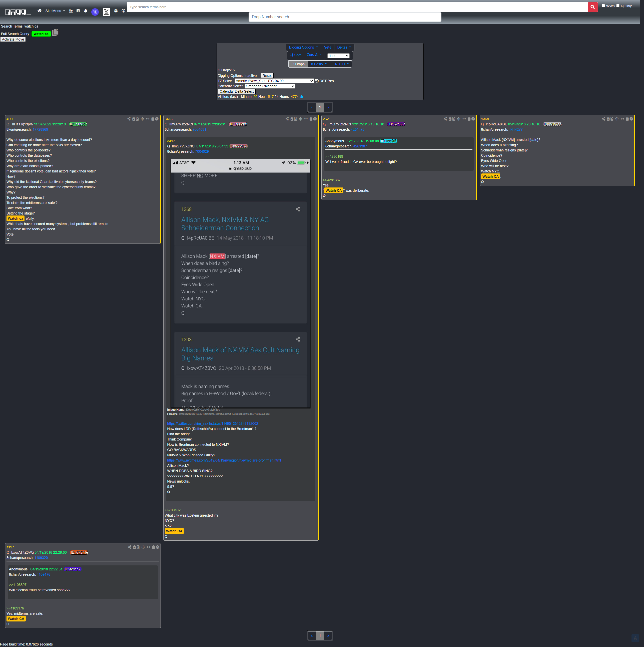Image resolution: width=644 pixels, height=647 pixels.
Task: Open the dark theme select box
Action: (338, 56)
